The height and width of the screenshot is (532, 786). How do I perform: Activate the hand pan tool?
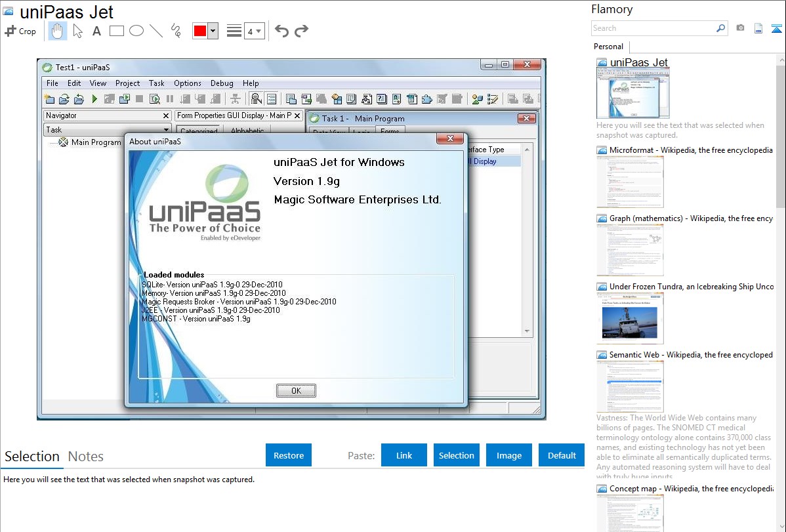[x=57, y=31]
